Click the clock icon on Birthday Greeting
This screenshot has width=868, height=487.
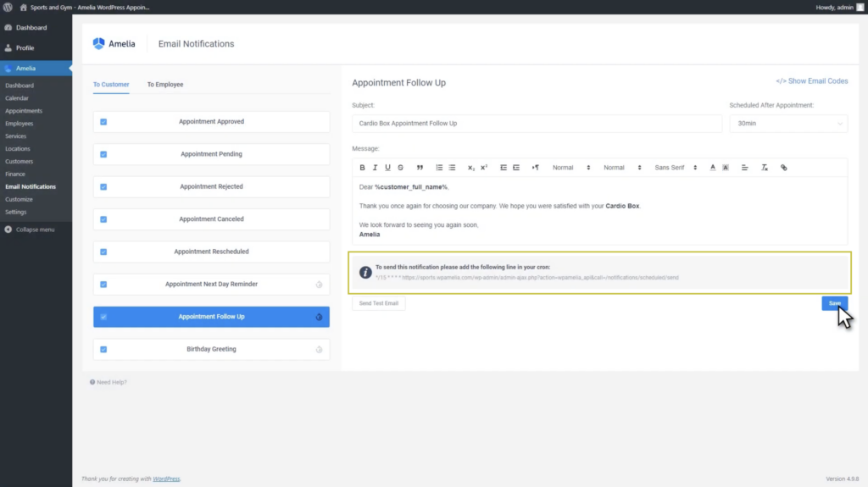pos(319,350)
